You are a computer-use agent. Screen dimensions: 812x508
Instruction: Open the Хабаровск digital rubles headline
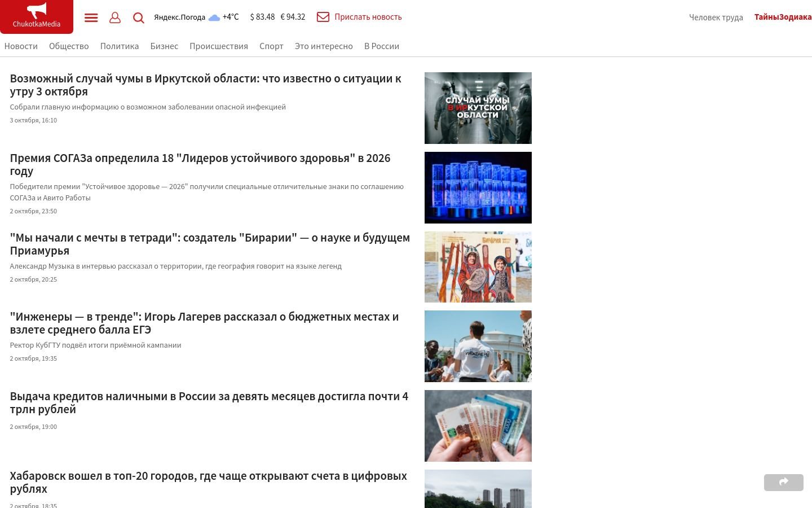(x=209, y=482)
